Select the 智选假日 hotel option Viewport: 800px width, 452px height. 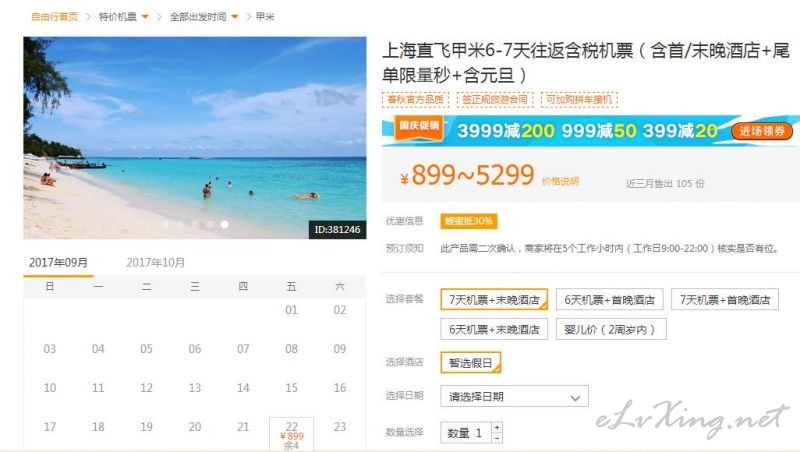point(470,363)
